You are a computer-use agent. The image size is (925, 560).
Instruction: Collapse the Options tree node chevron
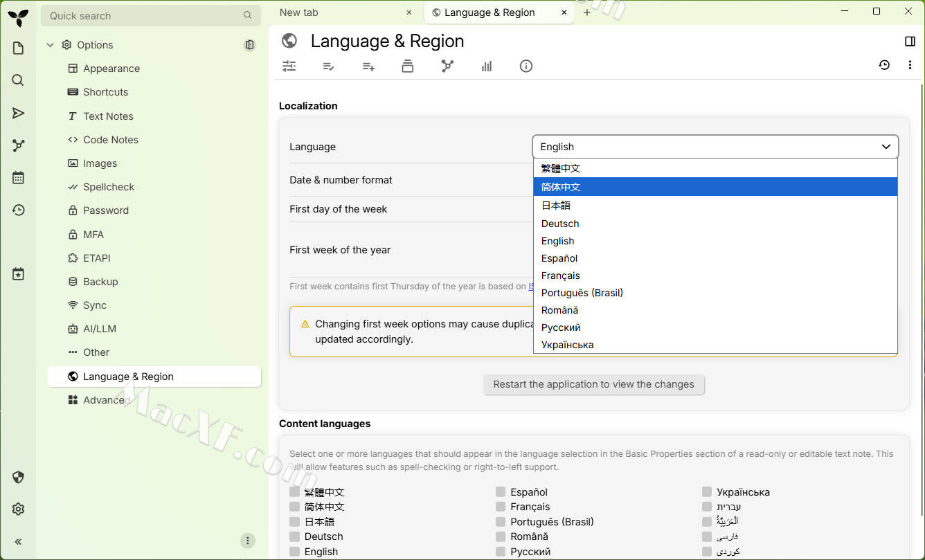[x=50, y=45]
